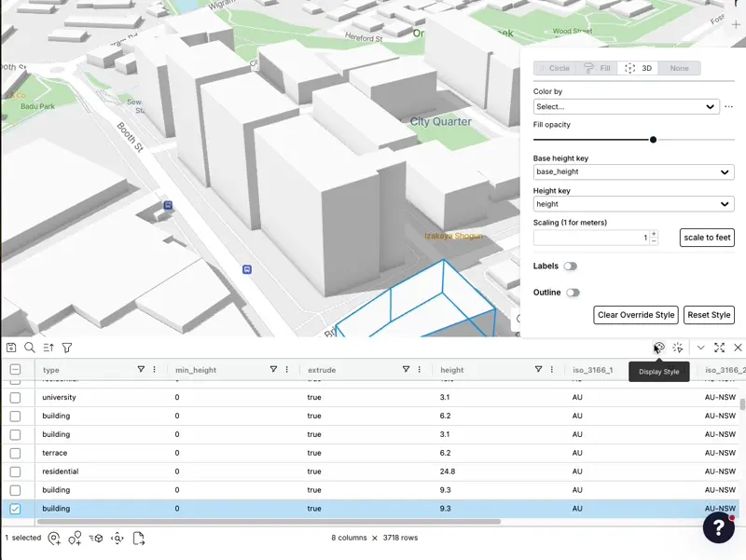The image size is (746, 560).
Task: Open the table filter funnel icon
Action: (x=67, y=348)
